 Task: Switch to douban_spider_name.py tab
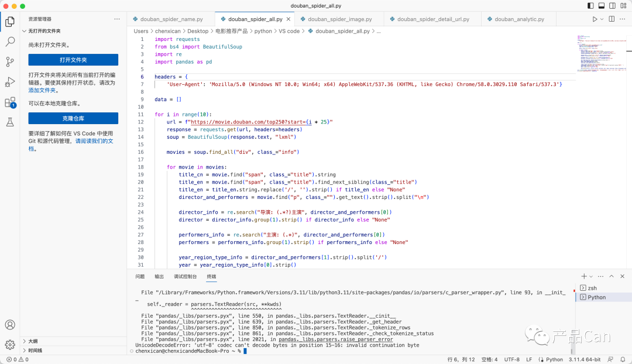click(168, 19)
